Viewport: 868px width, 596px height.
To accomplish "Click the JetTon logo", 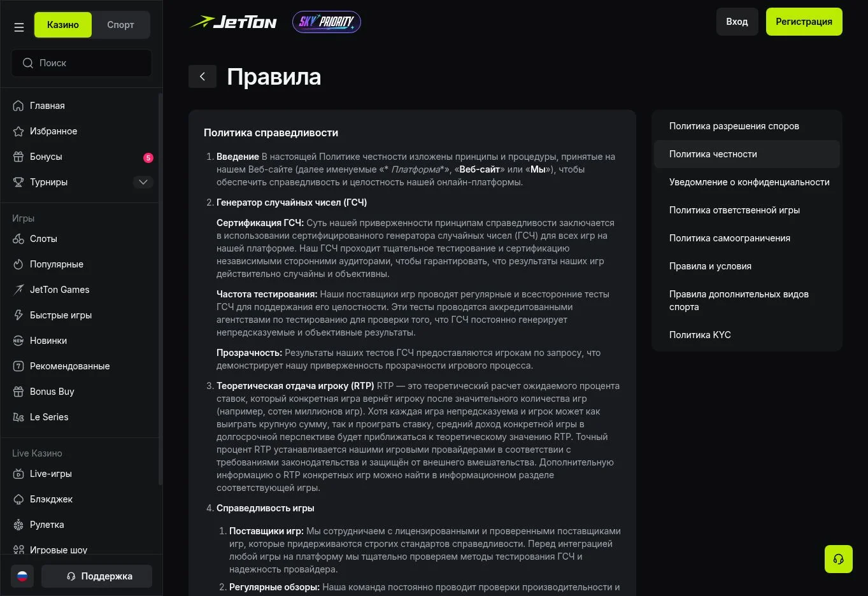I will tap(233, 22).
